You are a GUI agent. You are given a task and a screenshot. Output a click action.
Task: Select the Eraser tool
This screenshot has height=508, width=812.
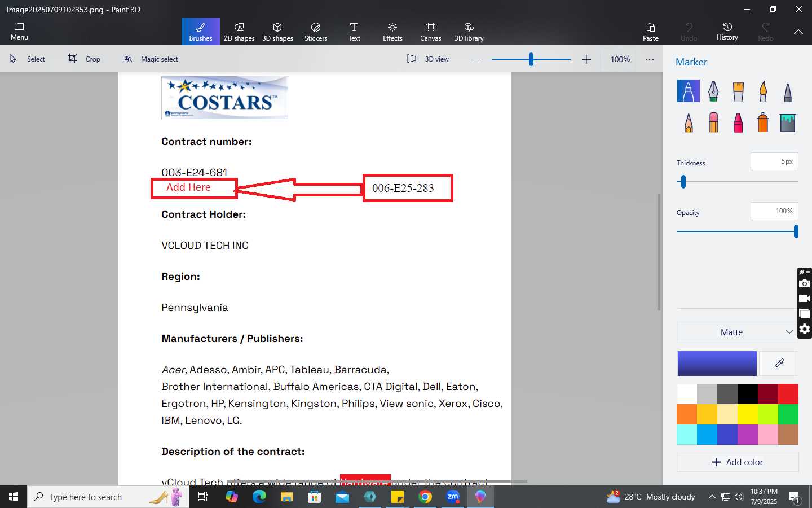tap(713, 122)
